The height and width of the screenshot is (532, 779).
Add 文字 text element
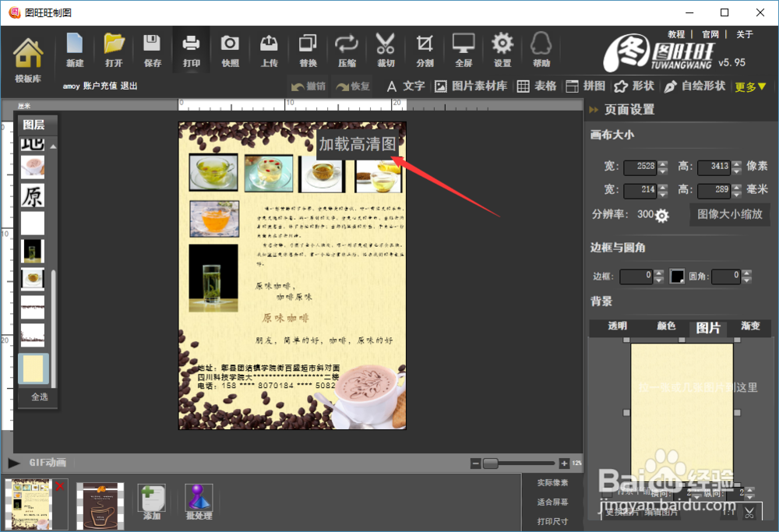pyautogui.click(x=406, y=86)
